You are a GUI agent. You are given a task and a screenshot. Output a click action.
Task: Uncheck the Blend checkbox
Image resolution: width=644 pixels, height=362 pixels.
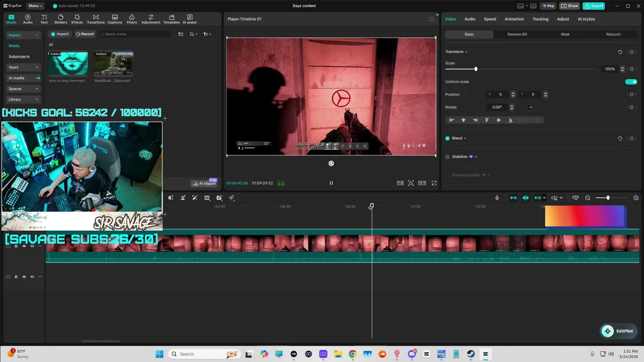[x=447, y=138]
